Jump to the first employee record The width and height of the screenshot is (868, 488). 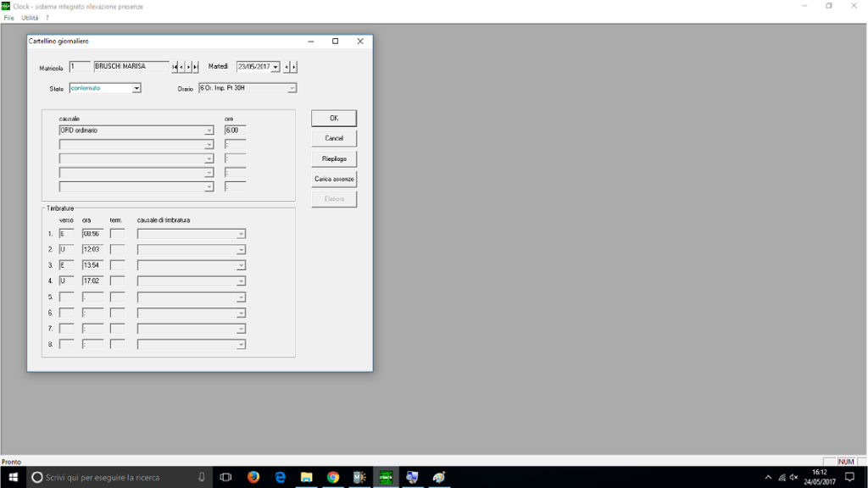tap(175, 67)
